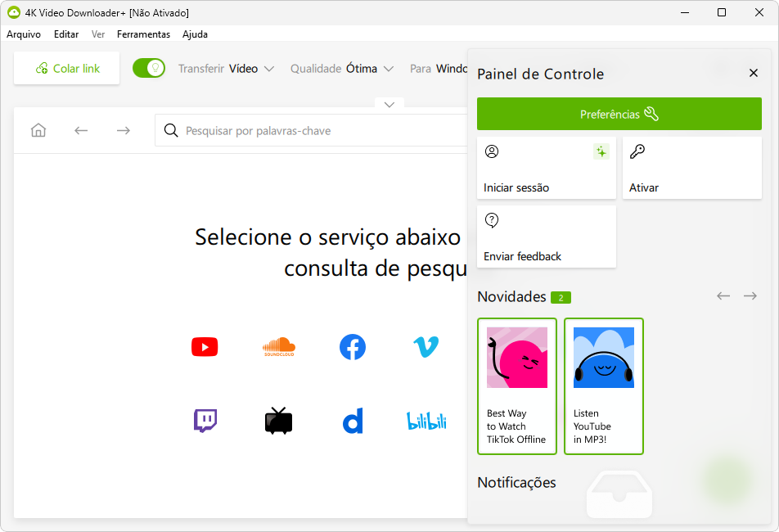Open the Qualidade Ótima dropdown
779x532 pixels.
[x=342, y=69]
